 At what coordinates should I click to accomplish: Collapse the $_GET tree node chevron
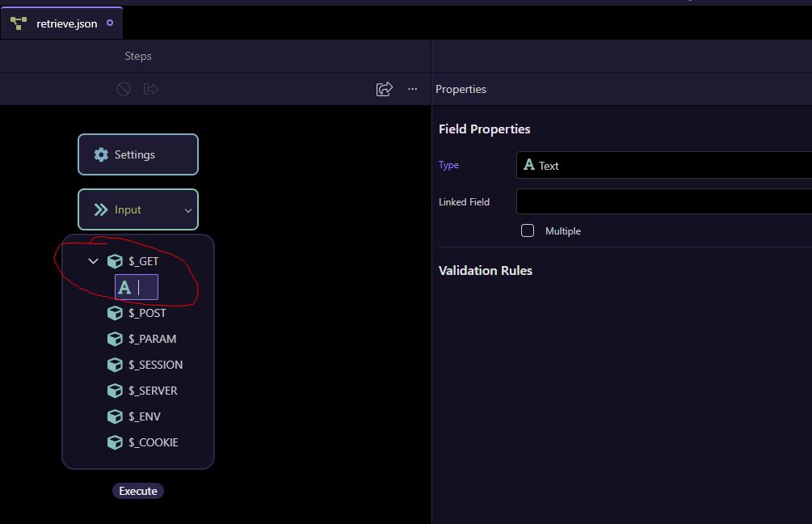93,261
